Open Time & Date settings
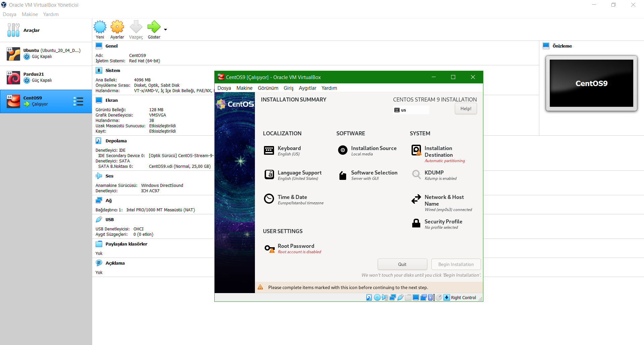This screenshot has width=644, height=345. point(294,200)
